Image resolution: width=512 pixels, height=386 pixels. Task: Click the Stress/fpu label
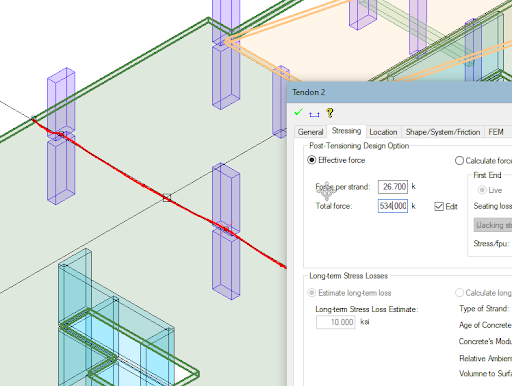pyautogui.click(x=491, y=244)
